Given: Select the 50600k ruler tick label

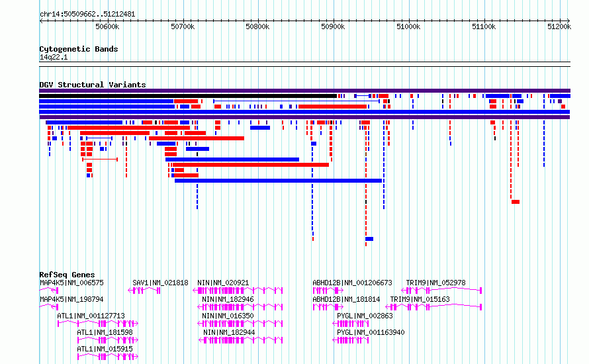Looking at the screenshot, I should pos(107,26).
